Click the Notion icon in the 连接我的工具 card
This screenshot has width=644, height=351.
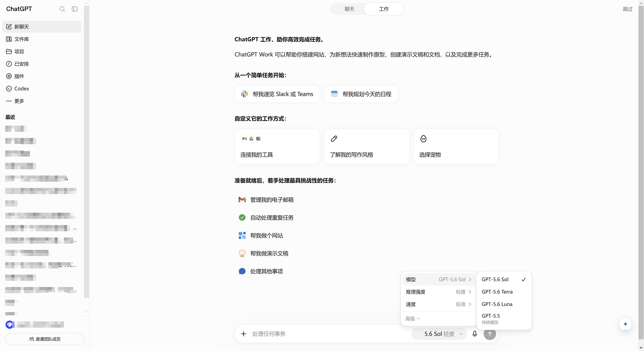(259, 139)
